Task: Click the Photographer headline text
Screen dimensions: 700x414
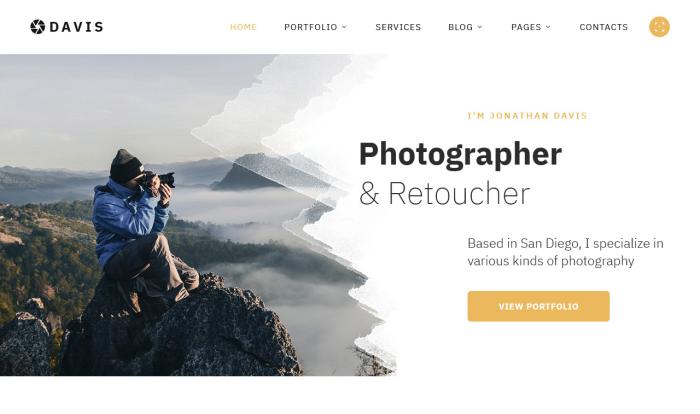Action: click(460, 155)
